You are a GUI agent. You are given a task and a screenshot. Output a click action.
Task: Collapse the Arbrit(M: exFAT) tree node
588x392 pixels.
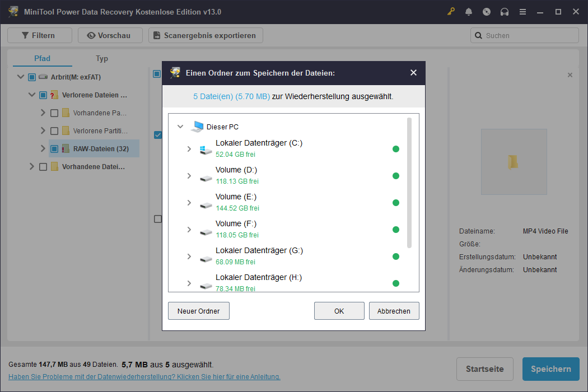coord(21,77)
